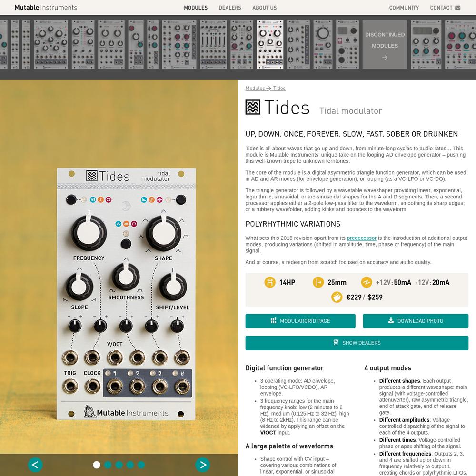Open the Ripples module thumbnail
The height and width of the screenshot is (476, 476).
(136, 45)
